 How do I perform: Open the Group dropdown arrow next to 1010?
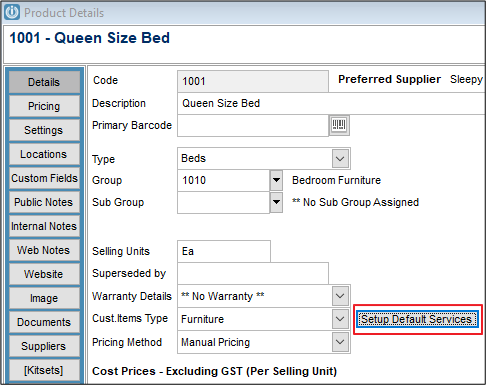[x=276, y=180]
